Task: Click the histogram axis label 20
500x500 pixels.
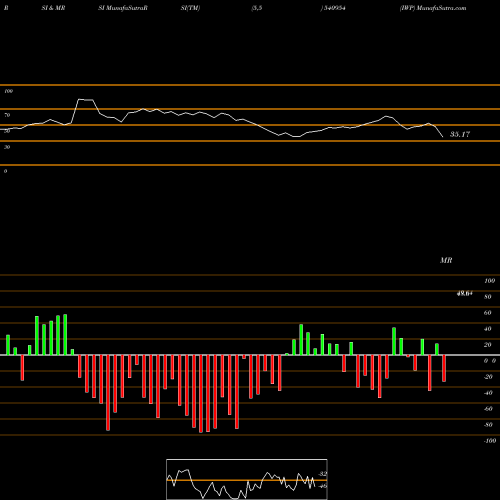Action: [487, 345]
